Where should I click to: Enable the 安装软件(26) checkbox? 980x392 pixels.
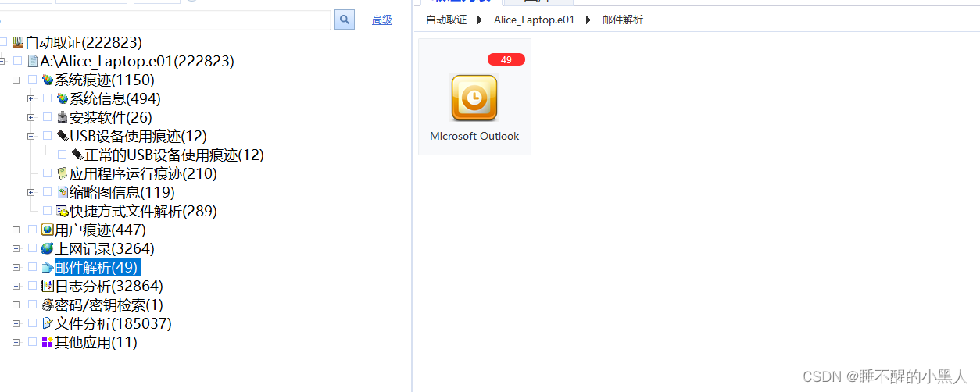tap(47, 117)
